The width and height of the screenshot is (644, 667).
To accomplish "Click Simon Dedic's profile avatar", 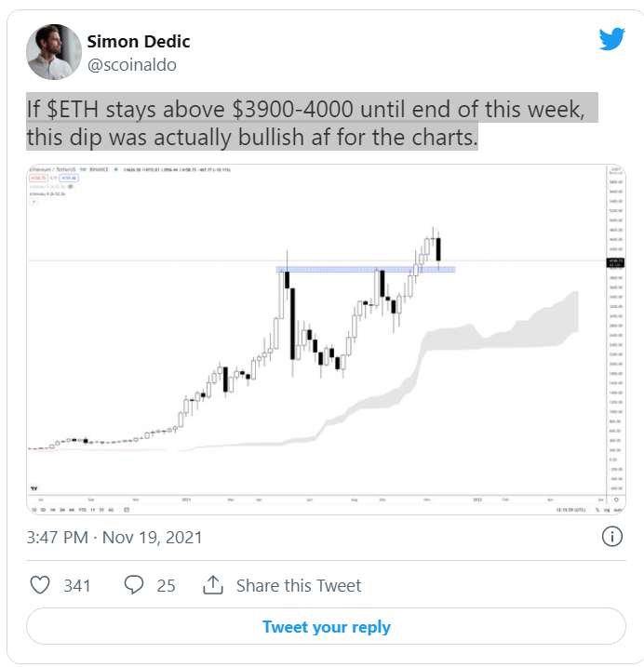I will (x=54, y=52).
